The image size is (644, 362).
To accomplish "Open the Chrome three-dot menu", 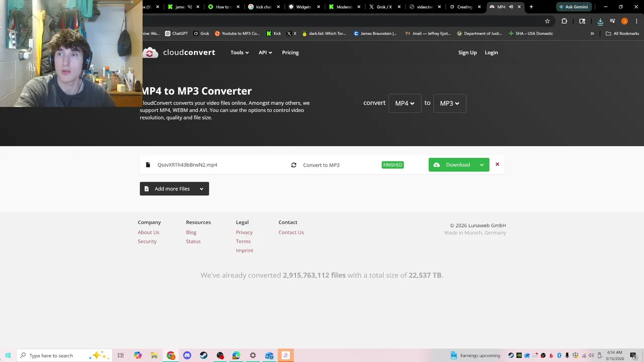I will (x=636, y=21).
